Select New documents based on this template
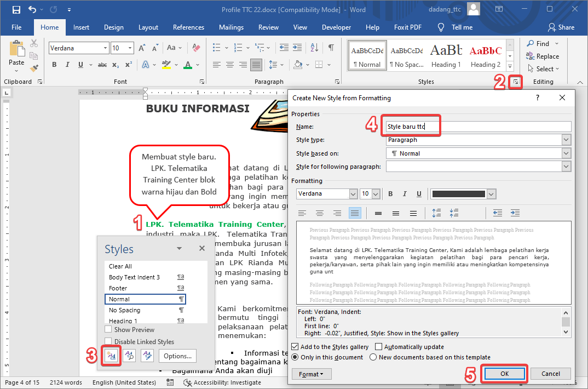This screenshot has width=588, height=389. (x=373, y=356)
